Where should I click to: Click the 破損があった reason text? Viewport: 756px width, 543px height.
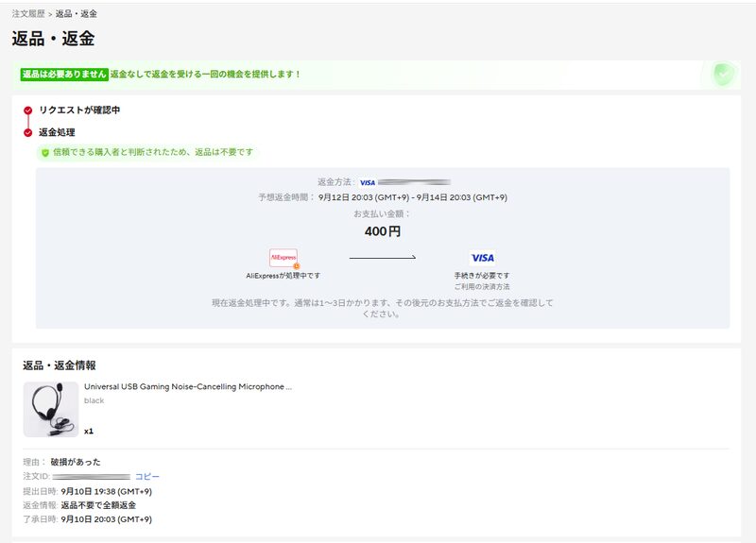coord(76,462)
